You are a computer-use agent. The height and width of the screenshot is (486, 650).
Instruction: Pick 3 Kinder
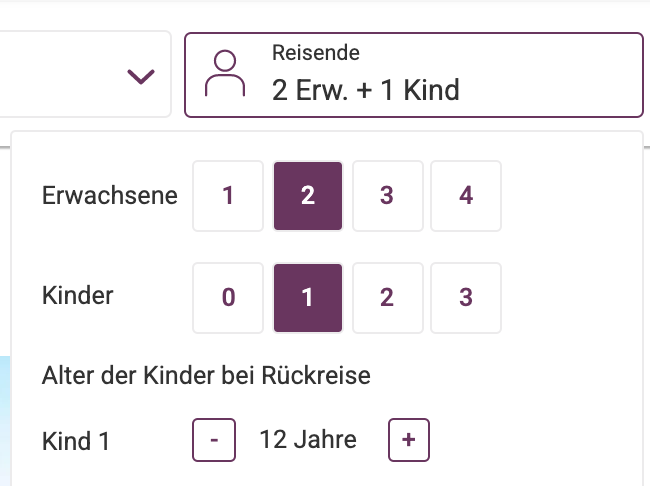466,298
